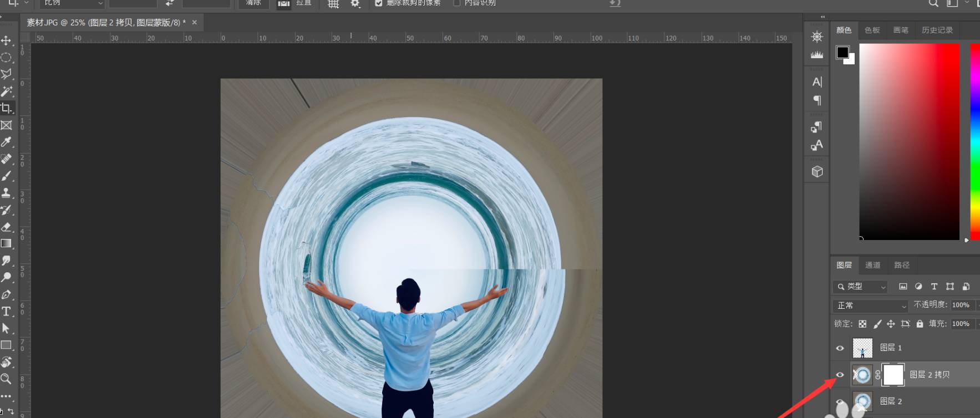Switch to the 通道 tab
The image size is (980, 418).
click(x=872, y=265)
